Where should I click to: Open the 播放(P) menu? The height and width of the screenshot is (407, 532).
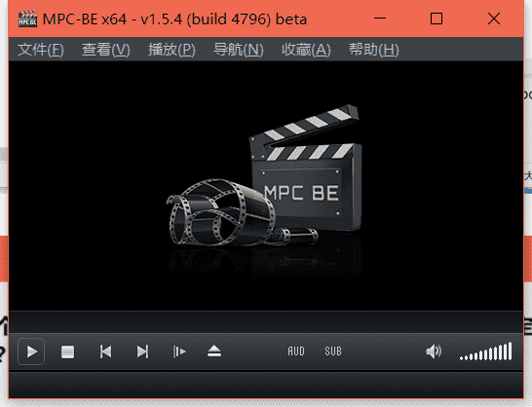171,50
